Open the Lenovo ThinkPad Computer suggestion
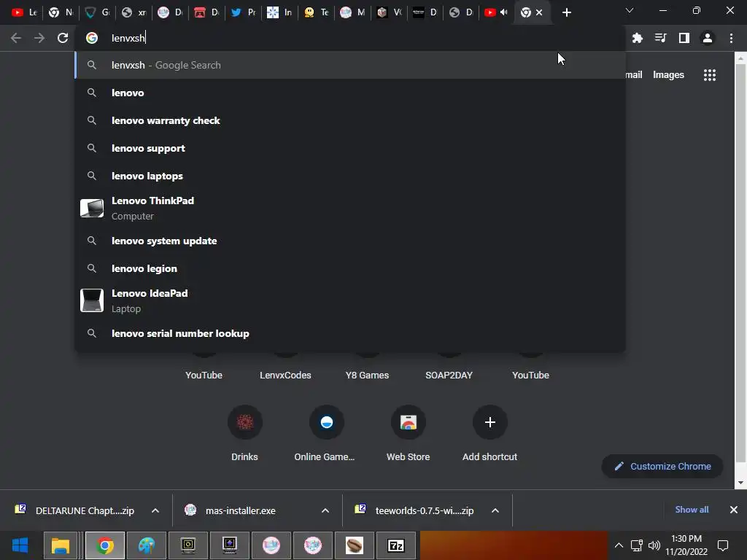The height and width of the screenshot is (560, 747). tap(350, 208)
